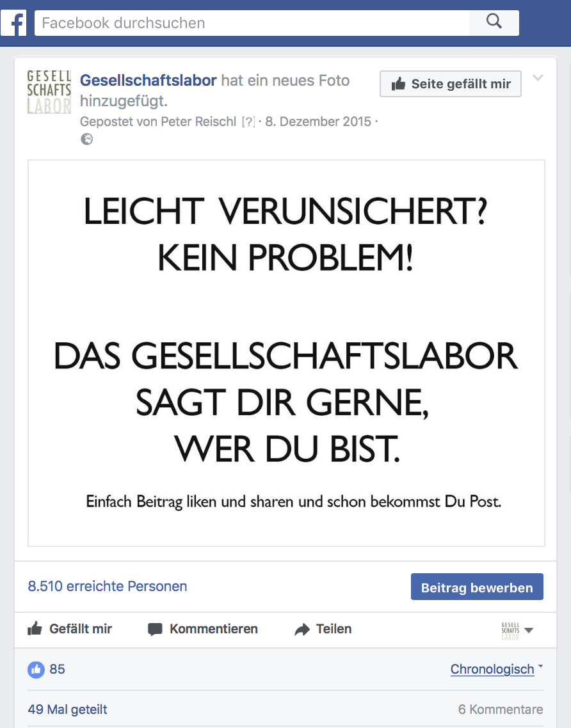Show the 6 Kommentare

501,709
